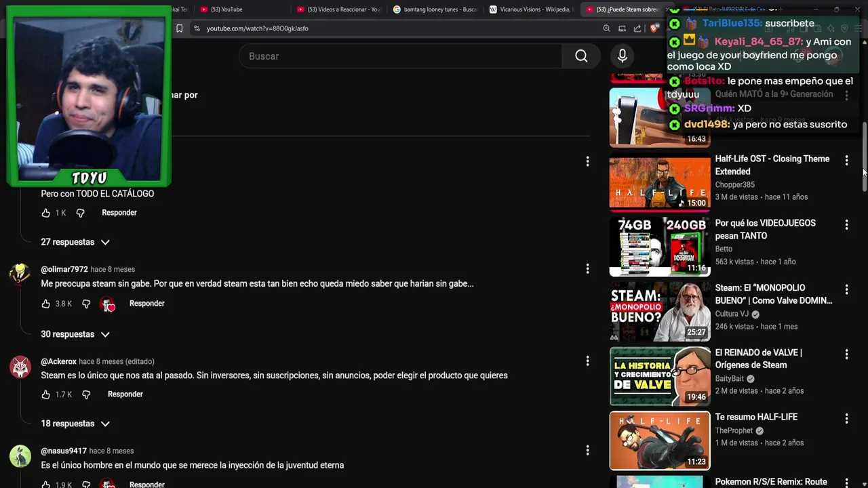Click the share icon in the address bar

637,28
